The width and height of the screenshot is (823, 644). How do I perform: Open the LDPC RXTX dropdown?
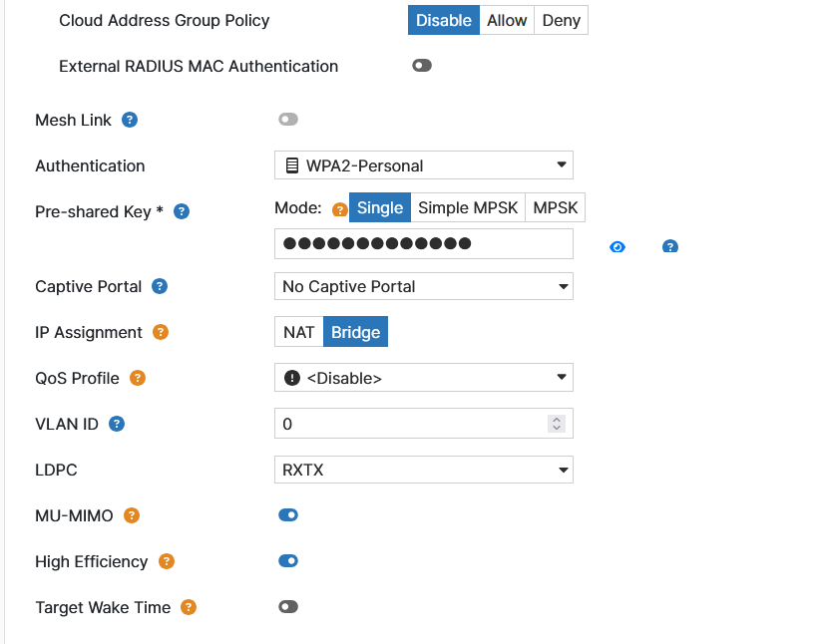[424, 470]
